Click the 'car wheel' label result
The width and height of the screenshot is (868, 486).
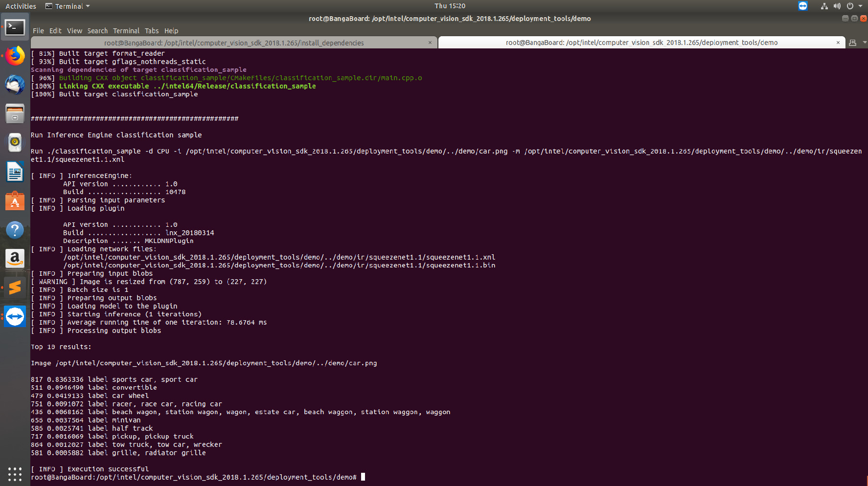point(90,396)
